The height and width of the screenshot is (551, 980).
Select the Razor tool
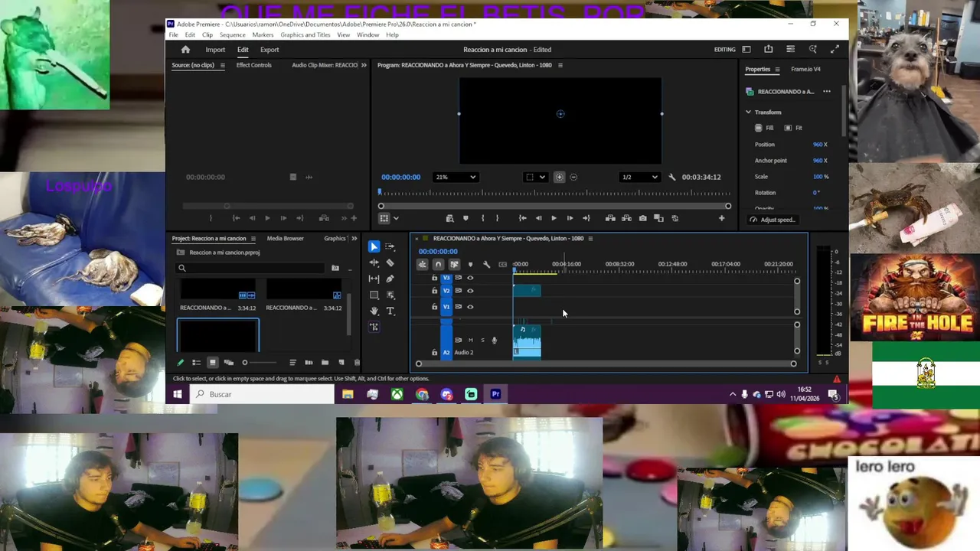click(390, 262)
